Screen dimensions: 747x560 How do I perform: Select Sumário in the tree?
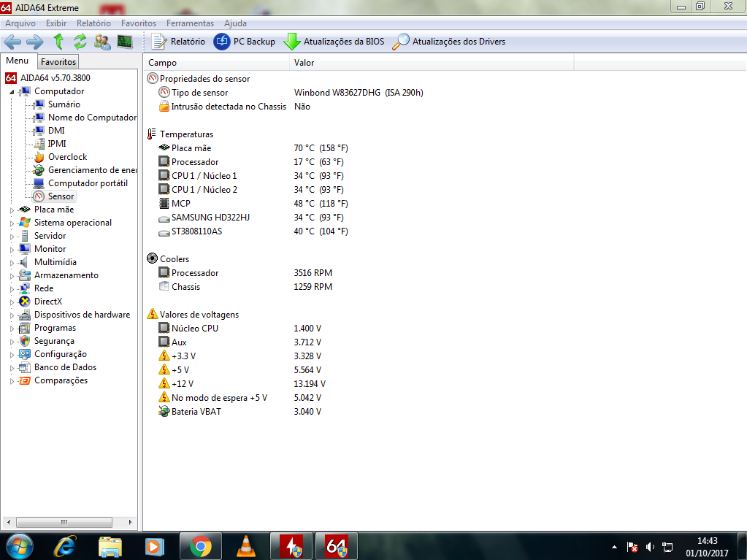(x=64, y=104)
